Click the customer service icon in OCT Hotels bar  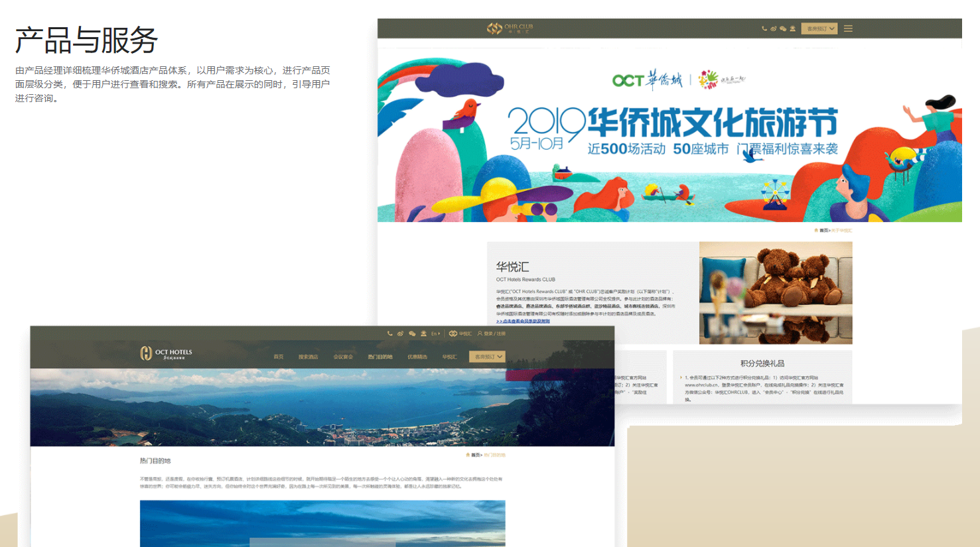423,334
